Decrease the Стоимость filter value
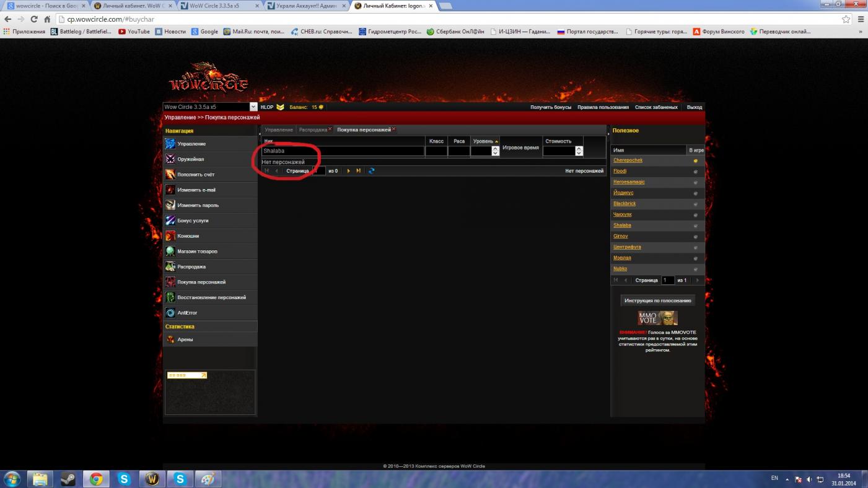868x488 pixels. [579, 153]
